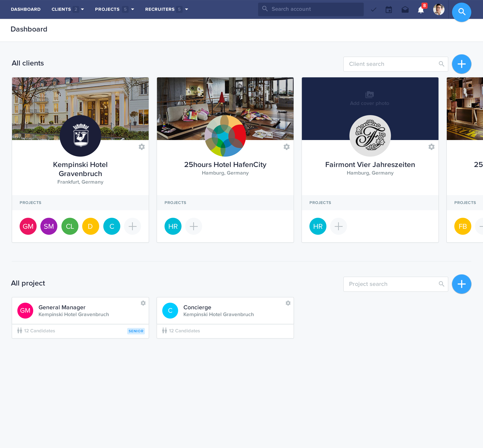Open settings gear on Kempinski Hotel card
The width and height of the screenshot is (483, 448).
tap(142, 147)
